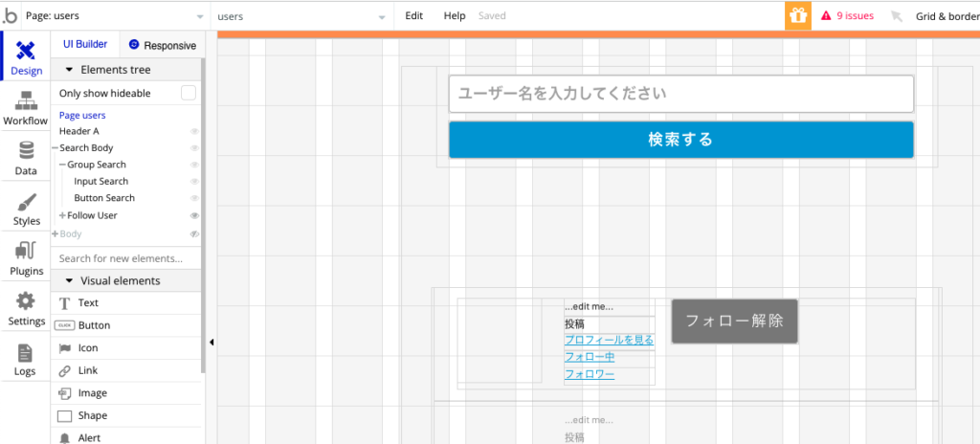Open the Settings gear icon
The image size is (980, 444).
coord(26,301)
